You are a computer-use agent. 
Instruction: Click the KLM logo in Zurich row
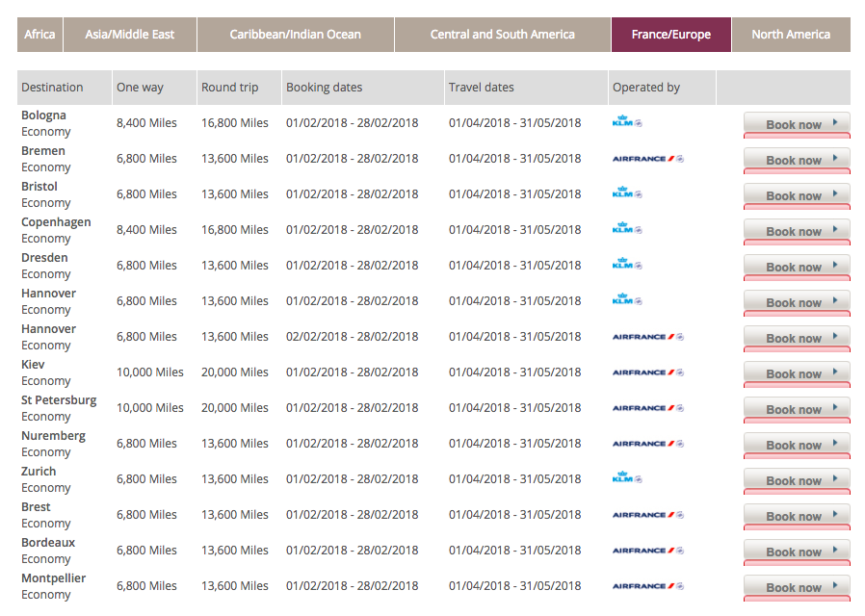[627, 477]
